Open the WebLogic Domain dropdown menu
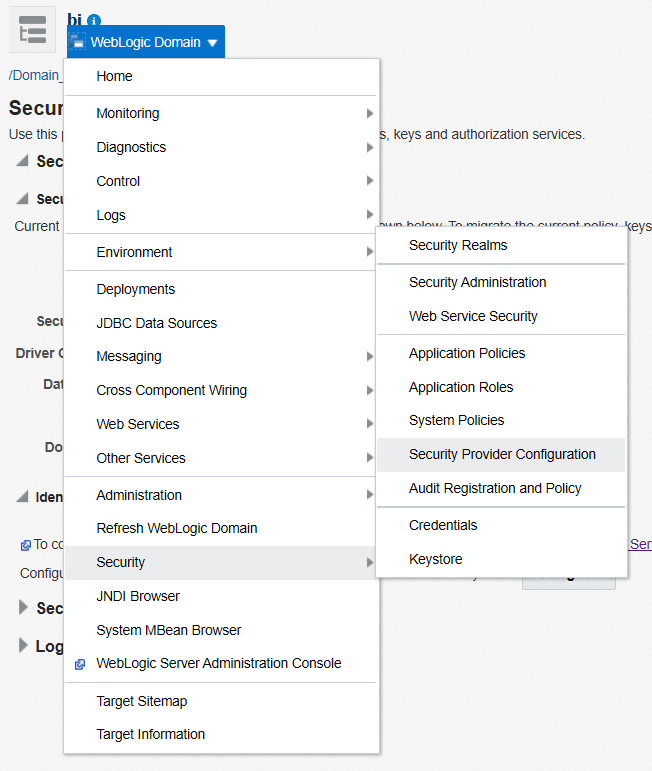The image size is (652, 771). 148,42
